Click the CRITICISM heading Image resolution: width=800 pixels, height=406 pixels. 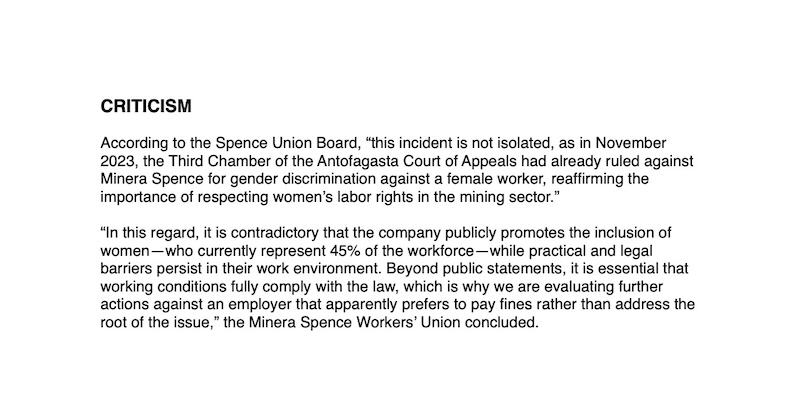pos(146,106)
